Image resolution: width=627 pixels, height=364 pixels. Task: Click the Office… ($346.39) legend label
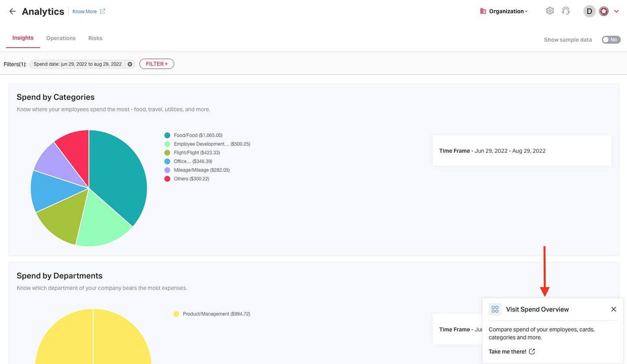pyautogui.click(x=193, y=161)
